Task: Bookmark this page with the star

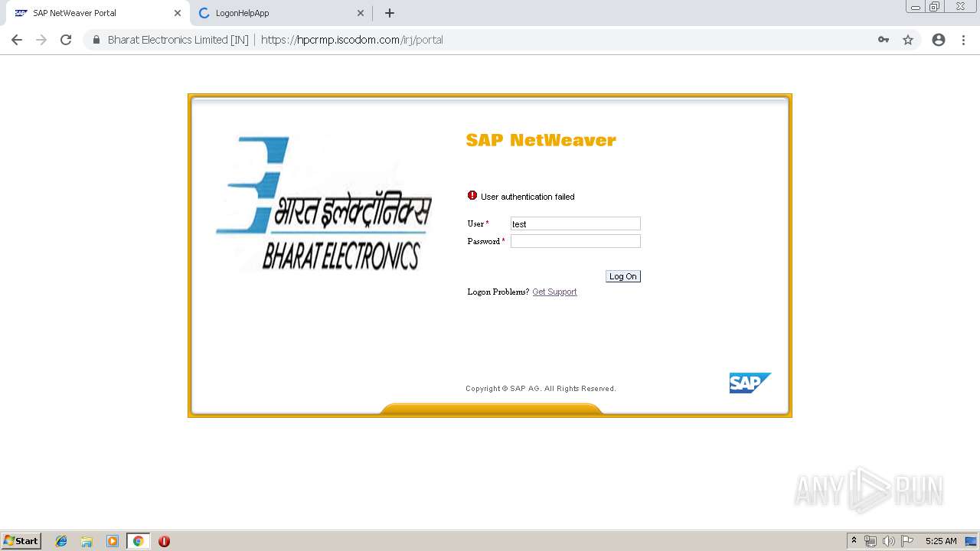Action: point(908,40)
